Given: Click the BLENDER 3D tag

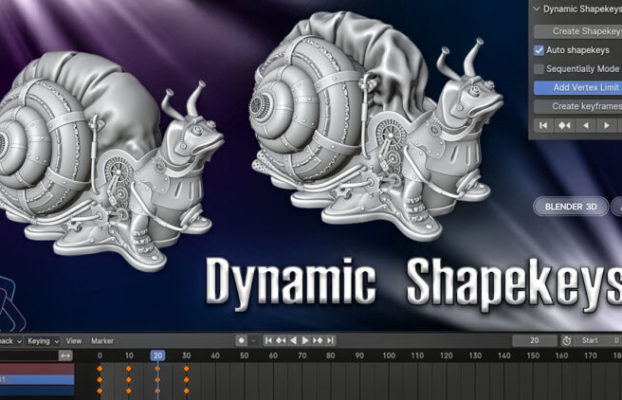Looking at the screenshot, I should click(x=570, y=206).
